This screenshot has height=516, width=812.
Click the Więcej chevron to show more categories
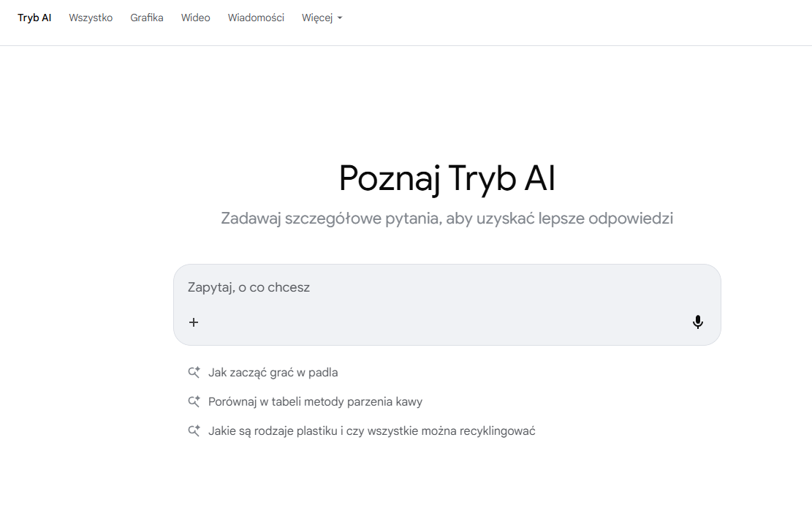pyautogui.click(x=341, y=18)
